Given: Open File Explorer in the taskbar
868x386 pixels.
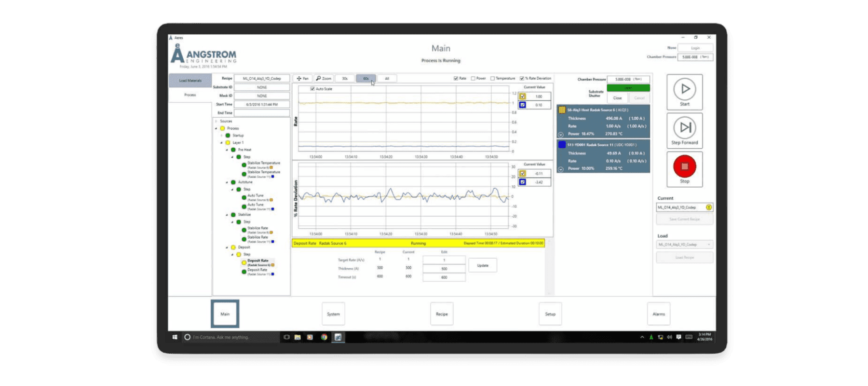Looking at the screenshot, I should (298, 337).
